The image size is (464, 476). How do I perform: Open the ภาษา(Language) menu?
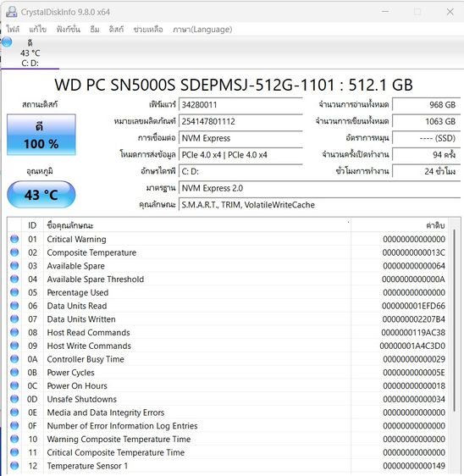coord(202,29)
